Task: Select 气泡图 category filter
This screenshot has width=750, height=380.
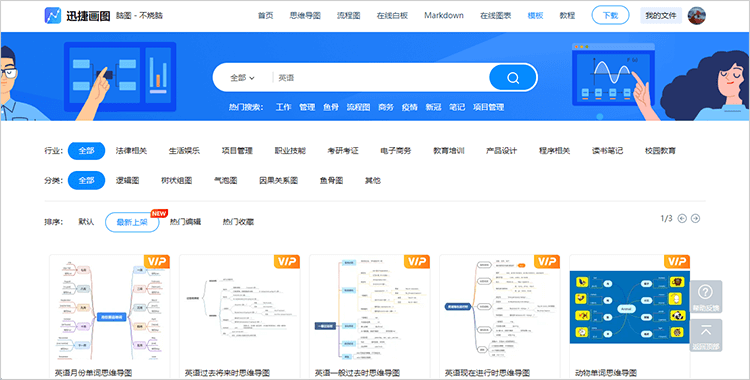Action: pyautogui.click(x=226, y=180)
